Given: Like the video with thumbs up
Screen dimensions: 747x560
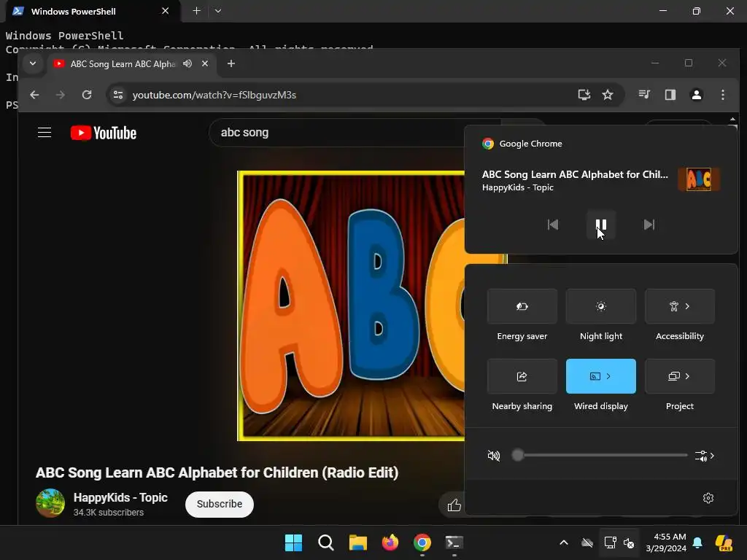Looking at the screenshot, I should coord(454,505).
